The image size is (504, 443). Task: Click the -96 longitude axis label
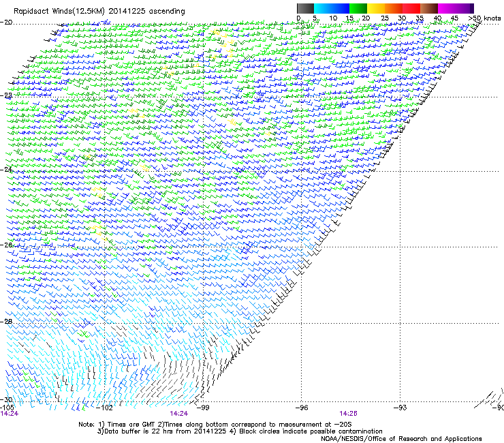[302, 408]
